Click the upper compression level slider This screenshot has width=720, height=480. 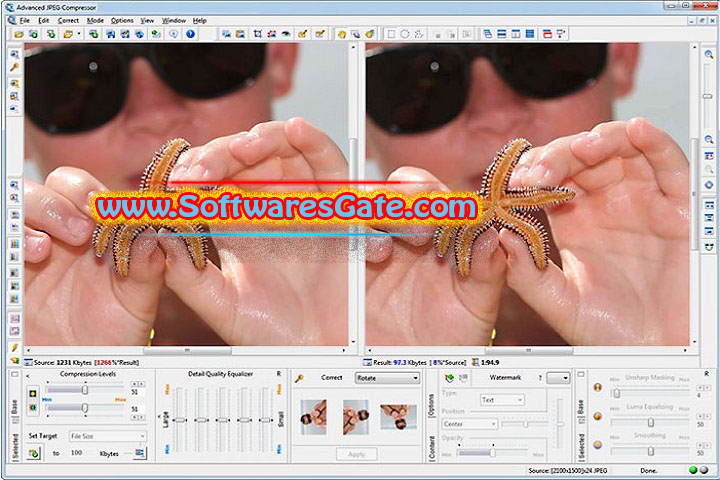click(84, 390)
